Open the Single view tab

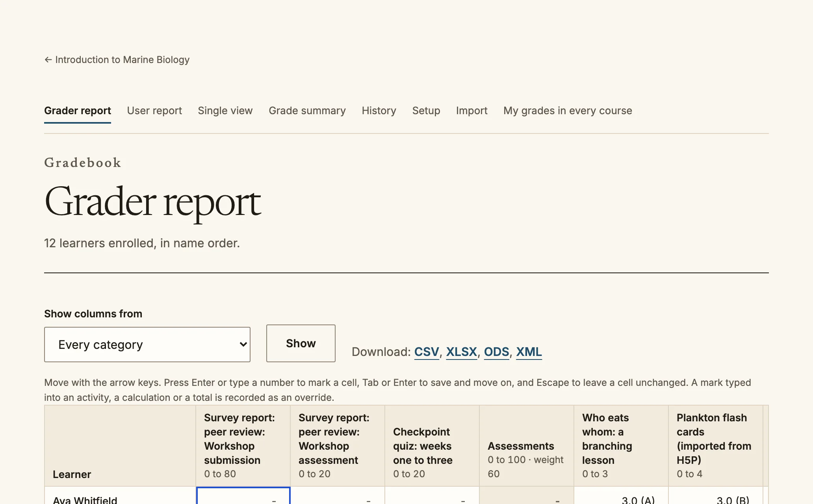click(x=225, y=111)
